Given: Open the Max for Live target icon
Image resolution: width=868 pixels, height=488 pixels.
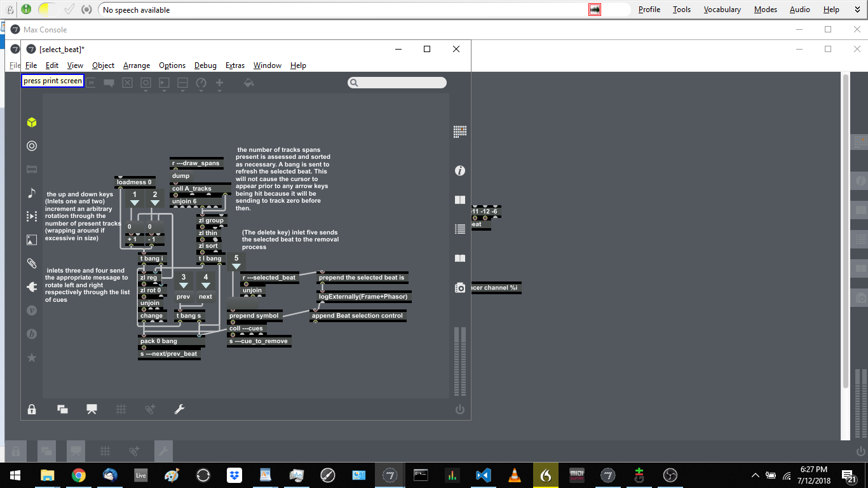Looking at the screenshot, I should (32, 146).
